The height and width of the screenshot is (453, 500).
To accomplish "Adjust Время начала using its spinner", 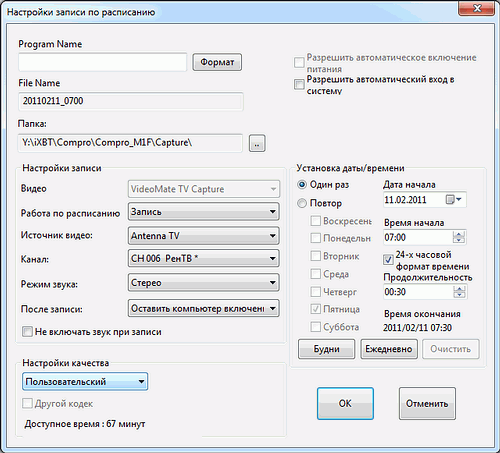I will coord(459,237).
